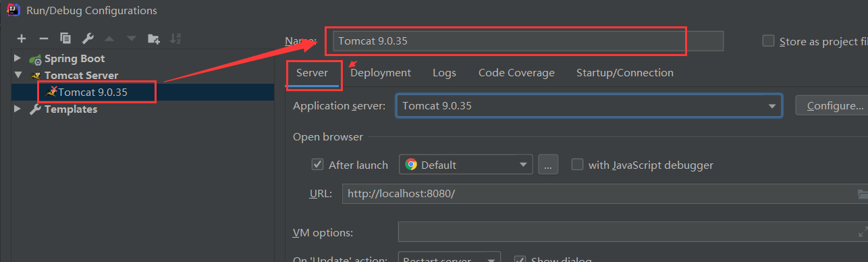Click the Templates wrench icon in tree
The height and width of the screenshot is (262, 868).
pos(35,109)
